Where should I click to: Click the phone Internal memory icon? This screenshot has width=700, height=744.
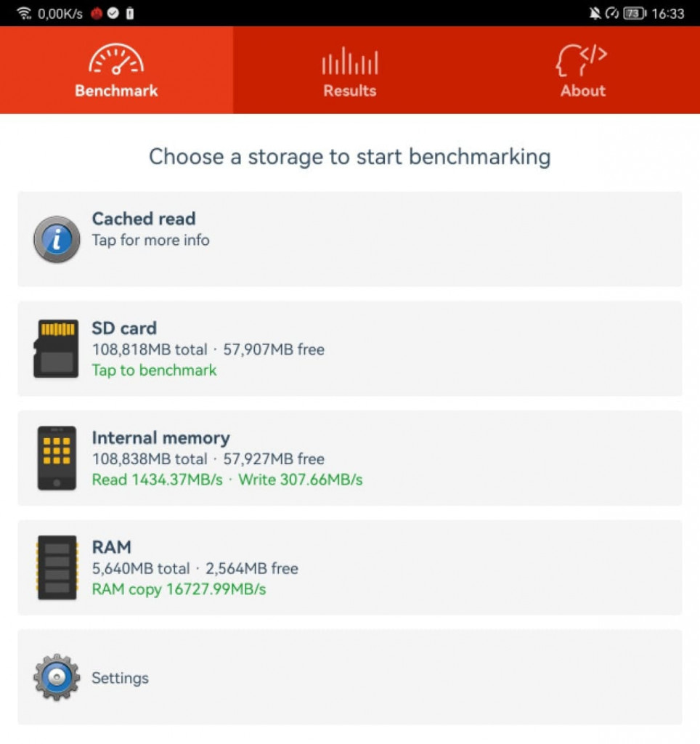(57, 458)
